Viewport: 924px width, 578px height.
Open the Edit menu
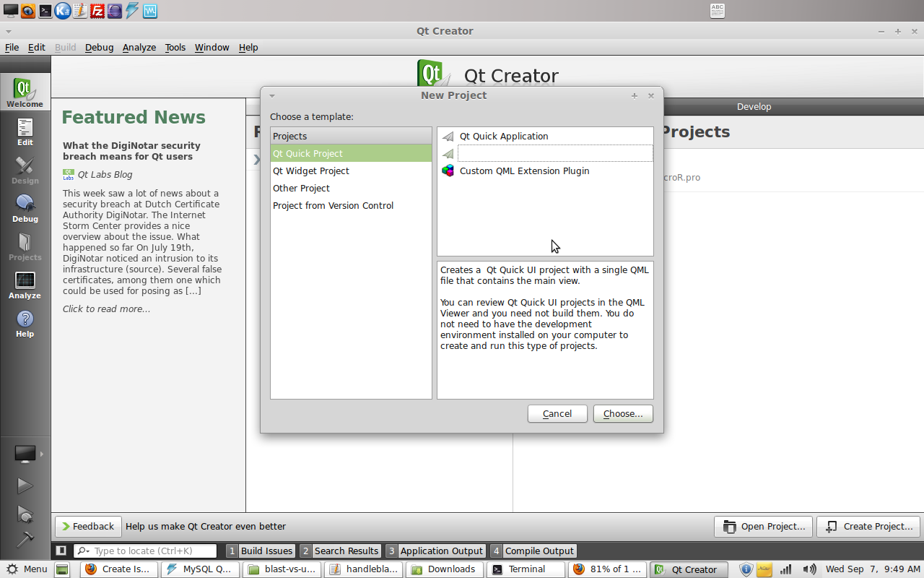click(x=37, y=47)
